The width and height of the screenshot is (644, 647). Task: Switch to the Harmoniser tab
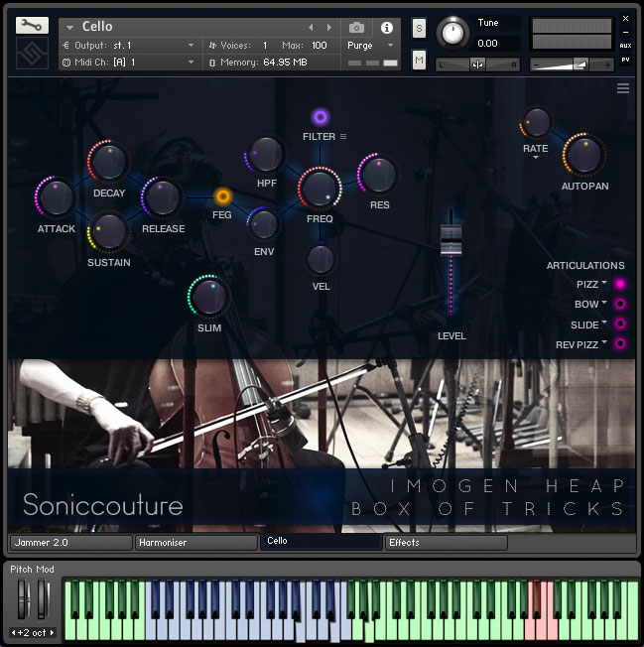196,543
